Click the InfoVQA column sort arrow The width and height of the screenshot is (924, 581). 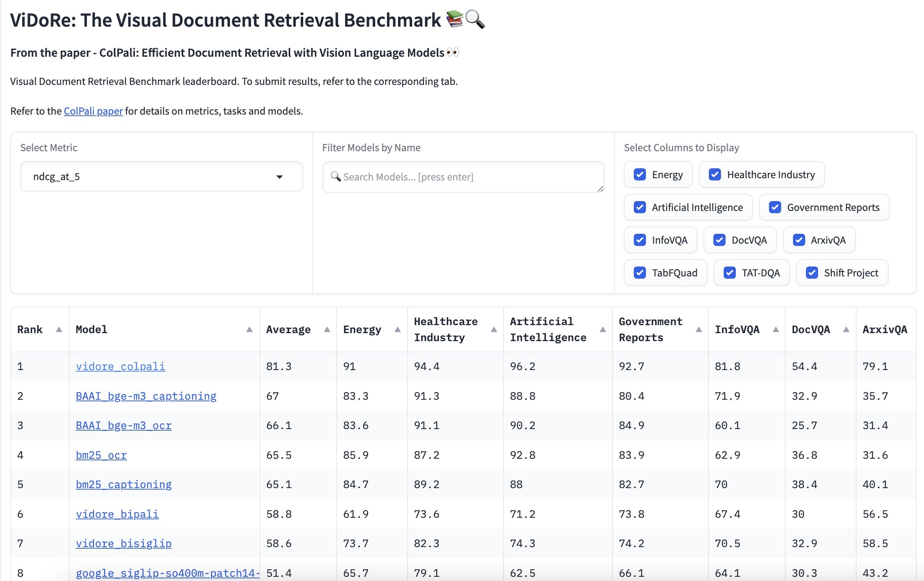(775, 329)
